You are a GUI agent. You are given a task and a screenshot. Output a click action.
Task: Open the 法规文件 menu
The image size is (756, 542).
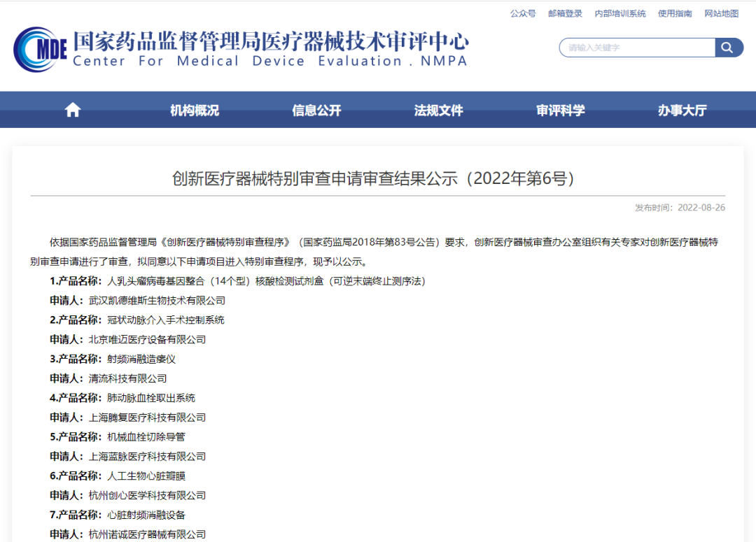439,110
